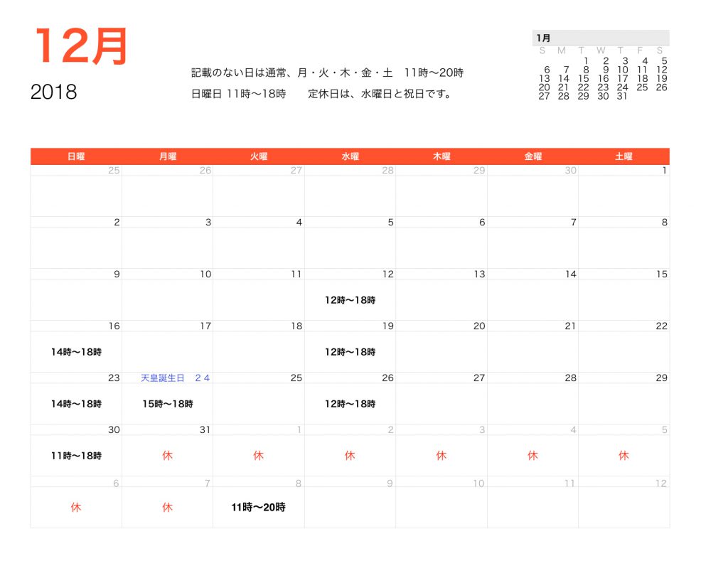This screenshot has width=728, height=561.
Task: Click the 休 label on December 31
Action: (167, 455)
